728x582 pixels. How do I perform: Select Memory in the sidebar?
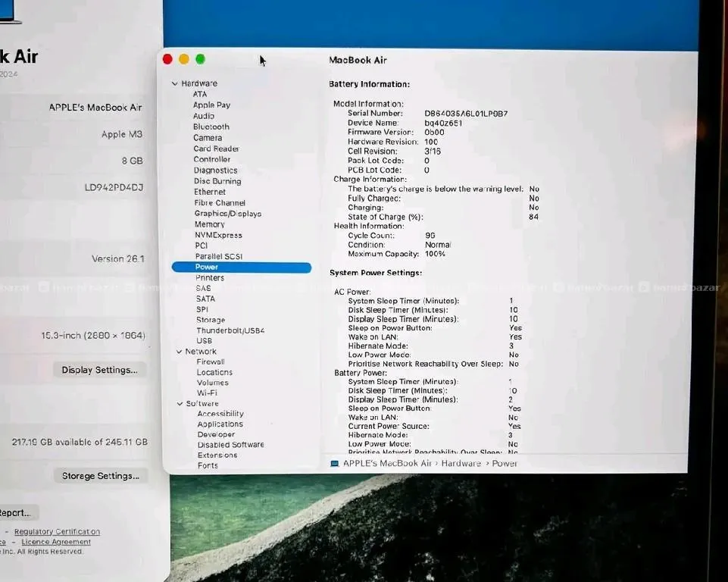[209, 224]
